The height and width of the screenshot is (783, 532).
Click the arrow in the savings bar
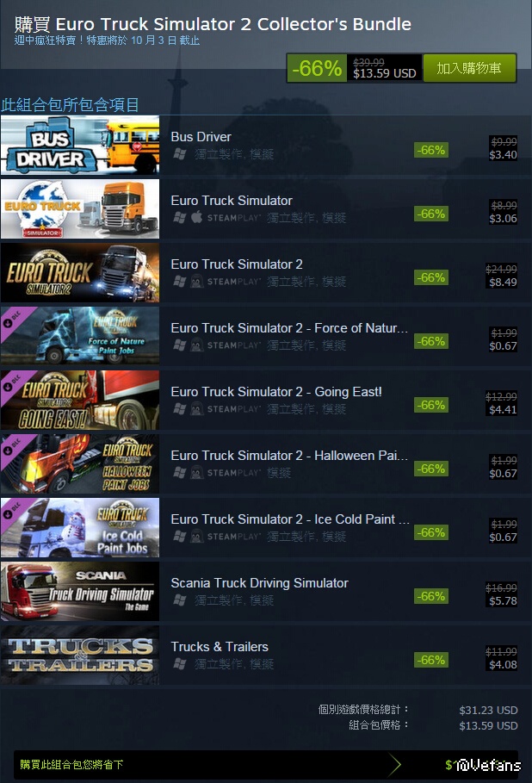coord(395,765)
